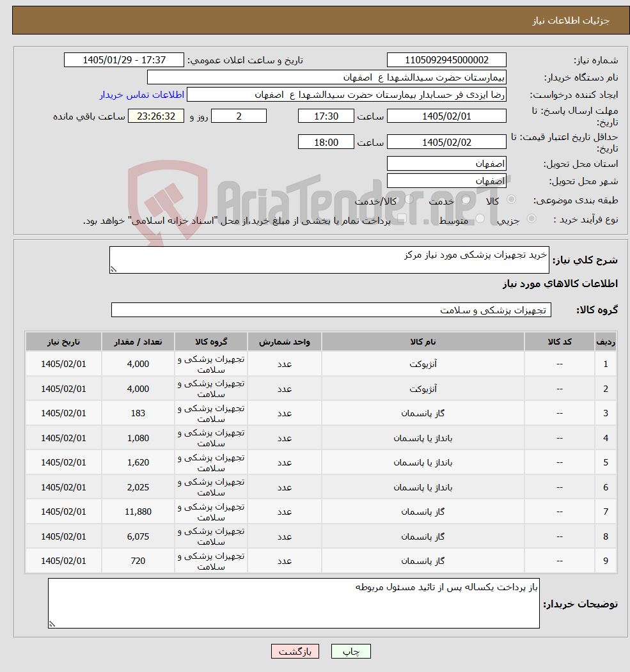
Task: Open the اطلاعات تماس خریدار link
Action: [142, 95]
